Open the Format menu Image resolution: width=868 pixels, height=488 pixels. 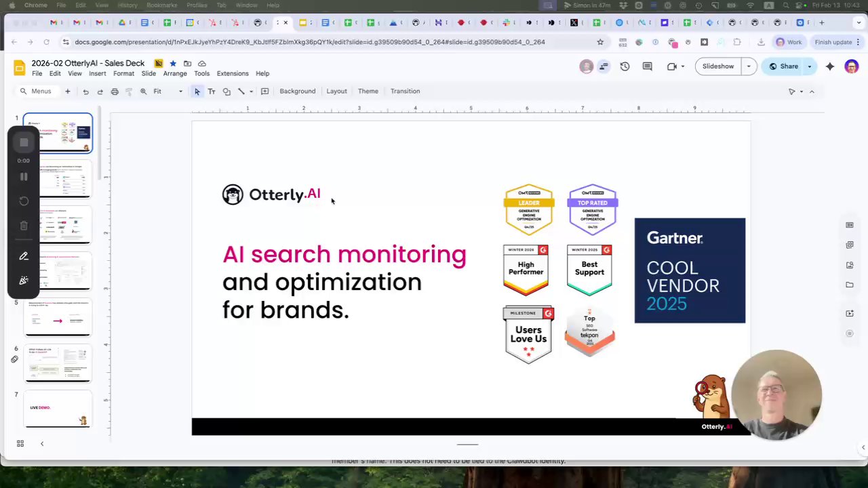[123, 73]
